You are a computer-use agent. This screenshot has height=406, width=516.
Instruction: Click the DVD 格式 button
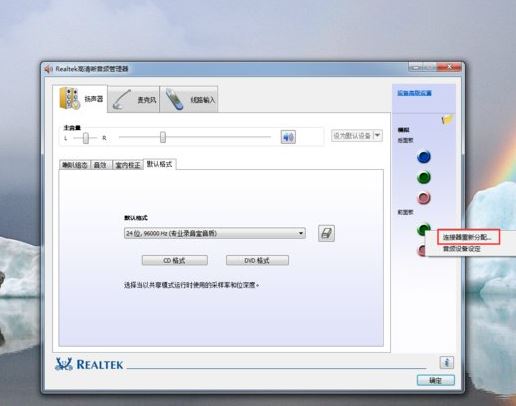click(257, 260)
